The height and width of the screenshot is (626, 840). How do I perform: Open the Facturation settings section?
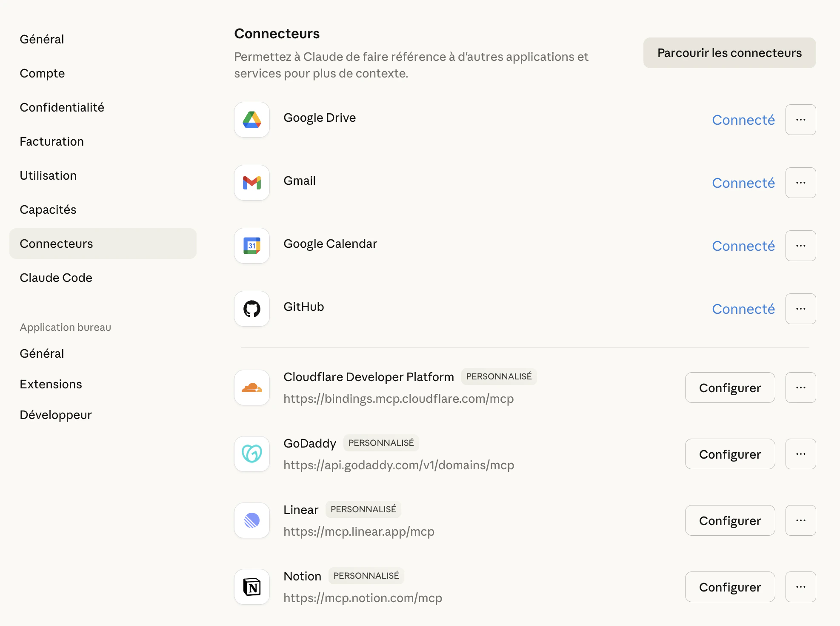pyautogui.click(x=51, y=141)
